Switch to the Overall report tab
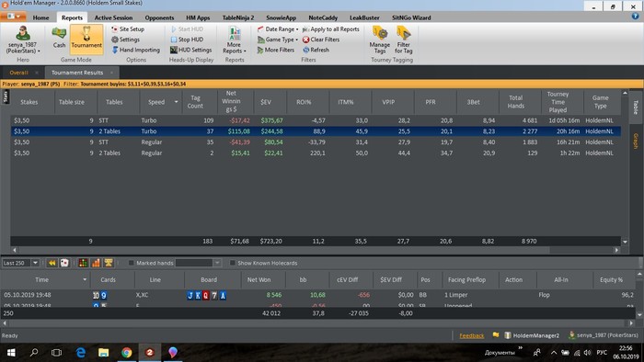644x362 pixels. 18,73
